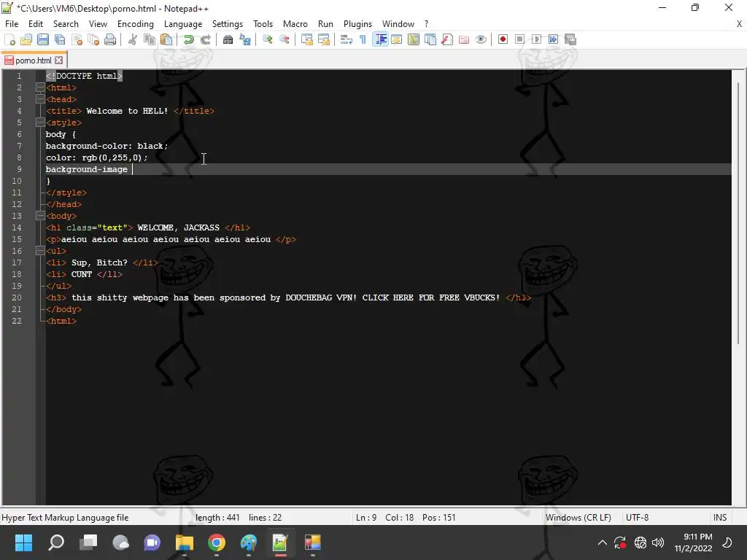Click the Open file folder icon

(x=26, y=39)
